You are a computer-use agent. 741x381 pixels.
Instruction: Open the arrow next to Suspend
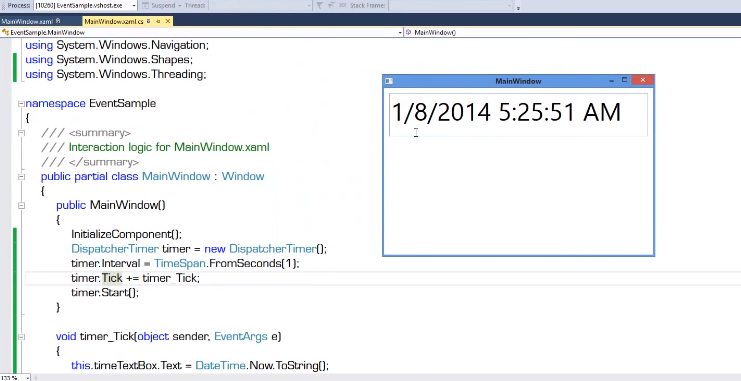pyautogui.click(x=180, y=6)
